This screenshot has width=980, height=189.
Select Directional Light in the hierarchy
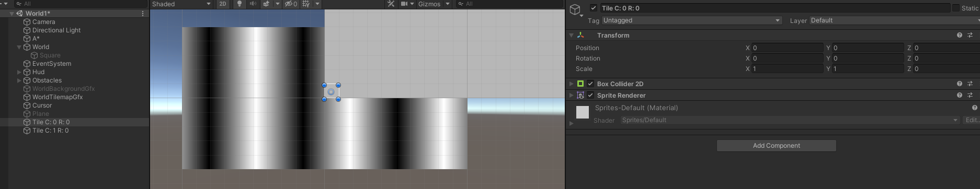pyautogui.click(x=56, y=30)
